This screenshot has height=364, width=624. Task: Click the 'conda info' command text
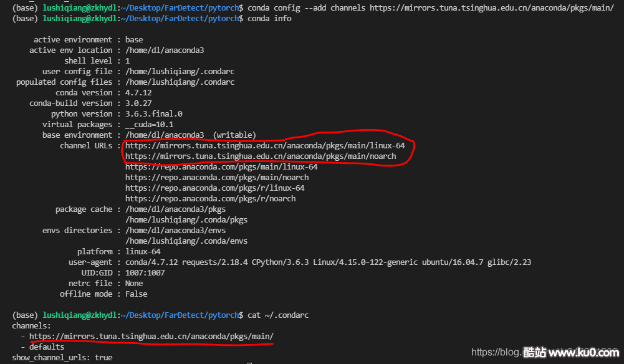point(269,19)
